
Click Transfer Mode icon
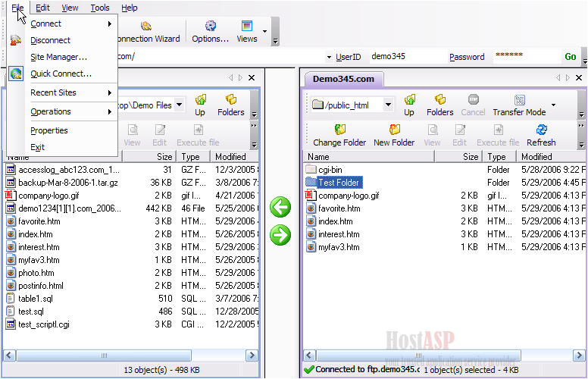[x=520, y=105]
